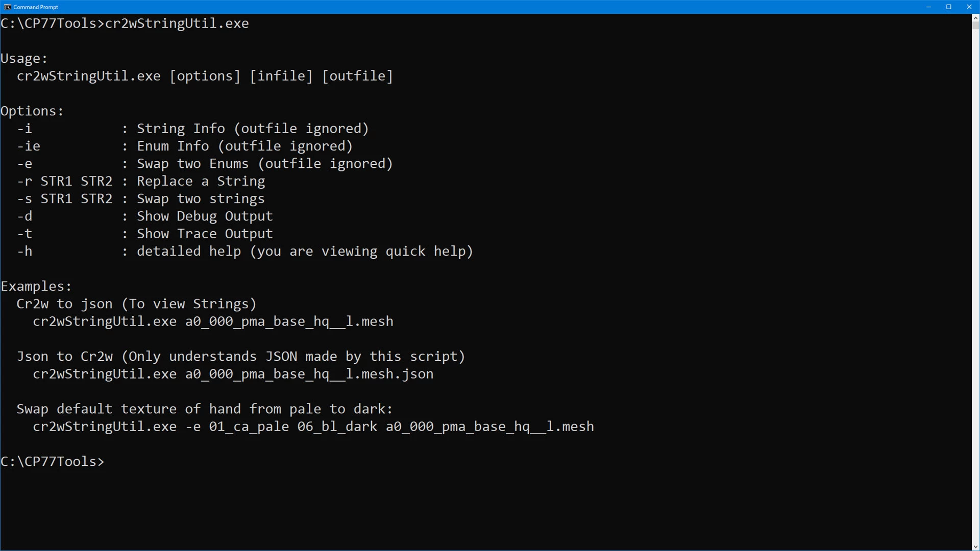Screen dimensions: 980x551
Task: Click the '[infile]' text in the usage line
Action: coord(281,76)
